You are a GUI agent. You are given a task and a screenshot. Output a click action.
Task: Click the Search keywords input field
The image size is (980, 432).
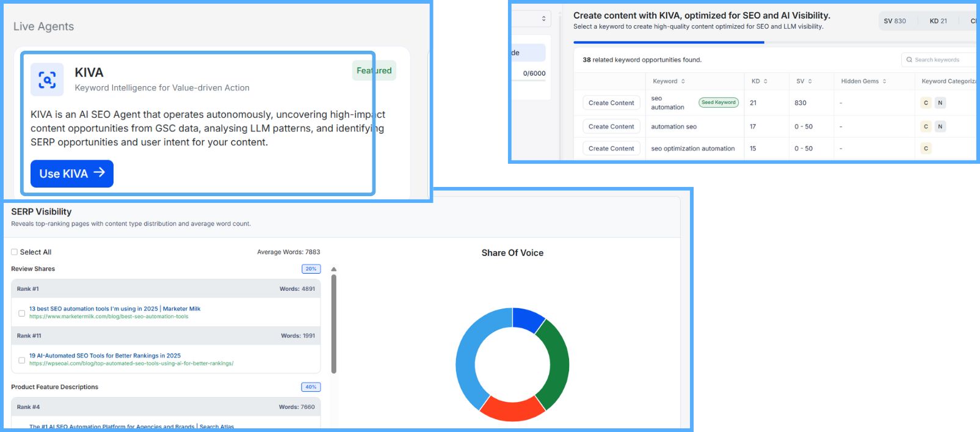[940, 60]
